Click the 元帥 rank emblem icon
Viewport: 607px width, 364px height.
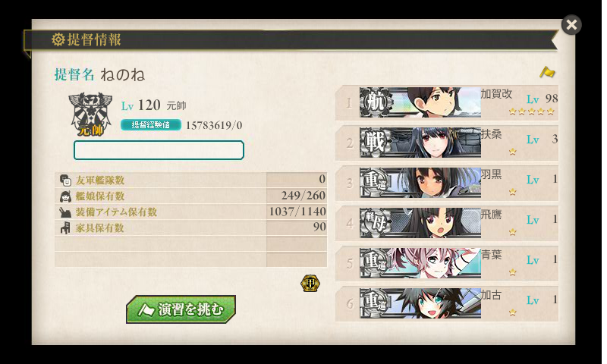90,114
